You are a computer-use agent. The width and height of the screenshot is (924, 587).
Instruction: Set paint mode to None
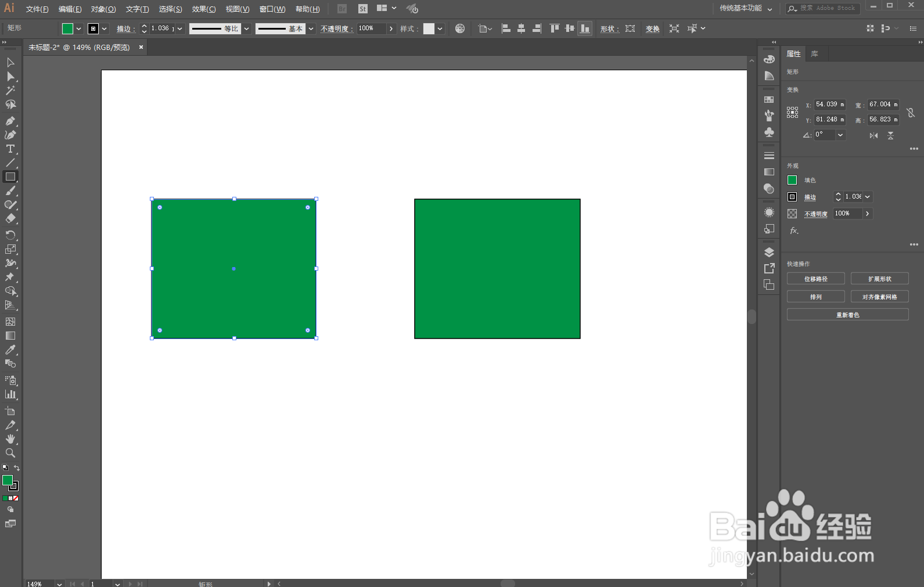(x=16, y=498)
